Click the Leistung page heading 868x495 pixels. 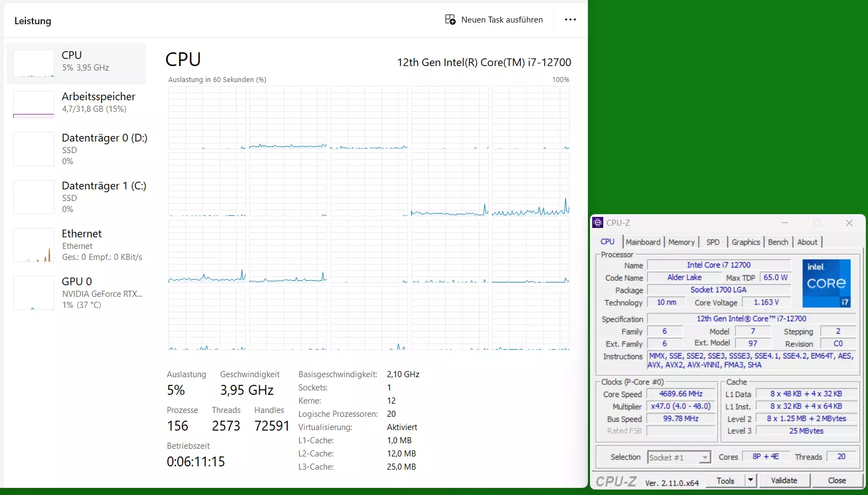tap(33, 21)
